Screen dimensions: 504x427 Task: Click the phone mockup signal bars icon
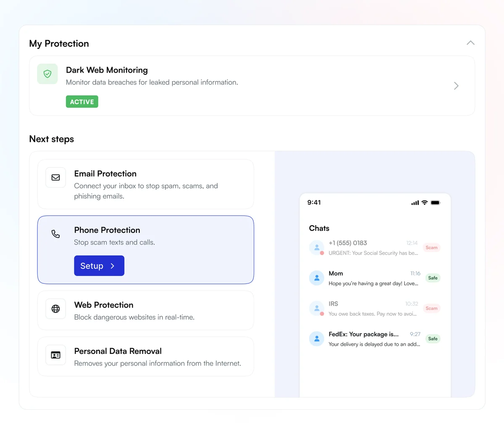click(415, 203)
